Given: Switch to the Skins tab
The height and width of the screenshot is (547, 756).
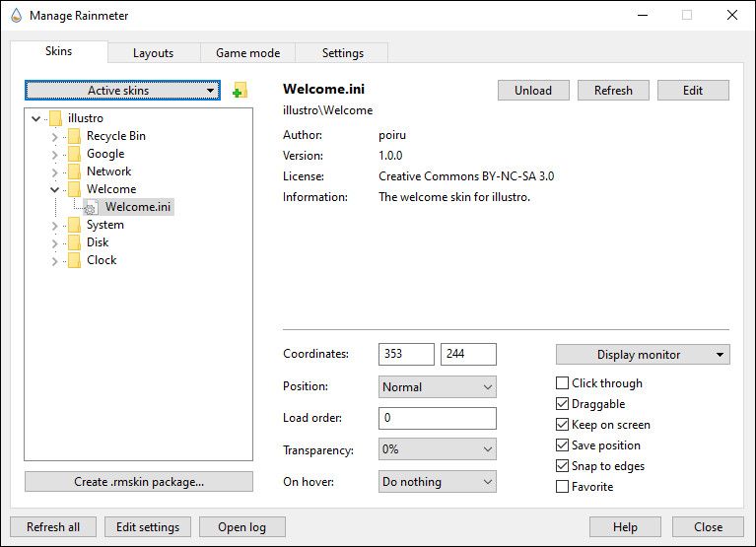Looking at the screenshot, I should [59, 51].
